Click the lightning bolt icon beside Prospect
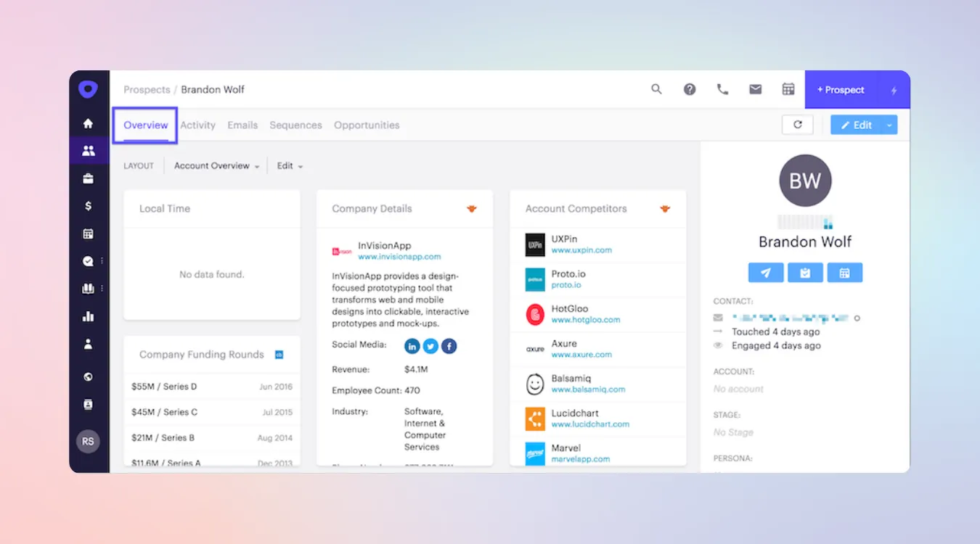 click(894, 90)
